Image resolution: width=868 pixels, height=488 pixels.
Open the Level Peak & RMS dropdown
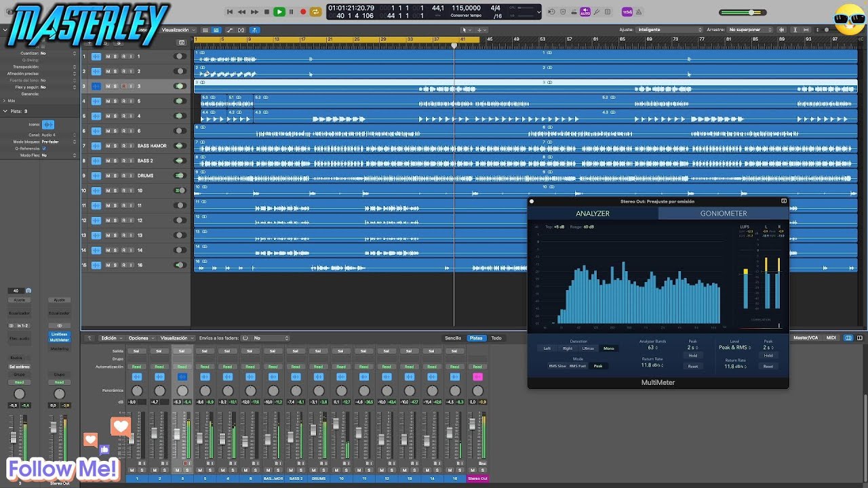(x=734, y=348)
